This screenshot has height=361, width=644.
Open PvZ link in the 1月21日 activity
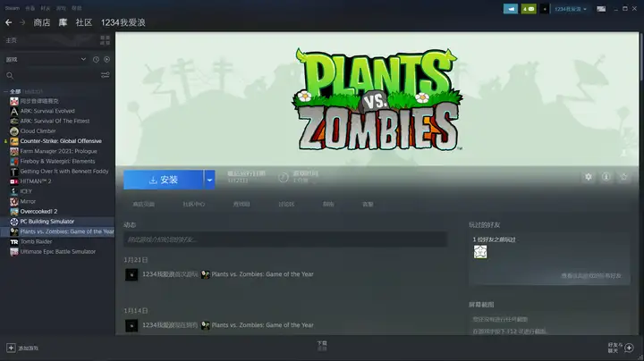click(x=262, y=274)
